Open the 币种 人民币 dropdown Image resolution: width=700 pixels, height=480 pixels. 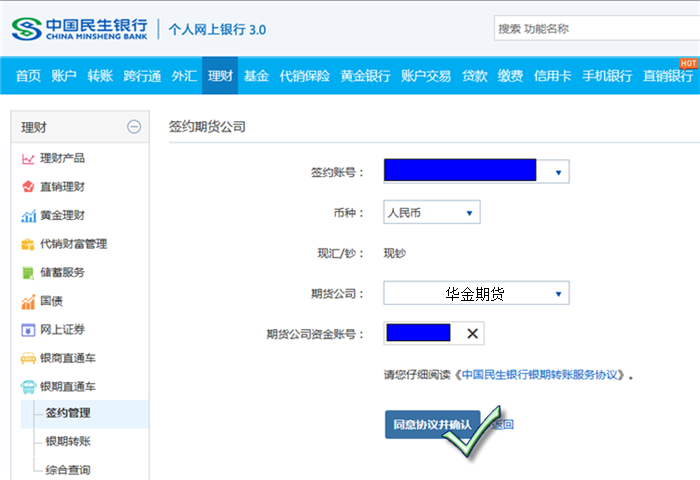click(469, 213)
